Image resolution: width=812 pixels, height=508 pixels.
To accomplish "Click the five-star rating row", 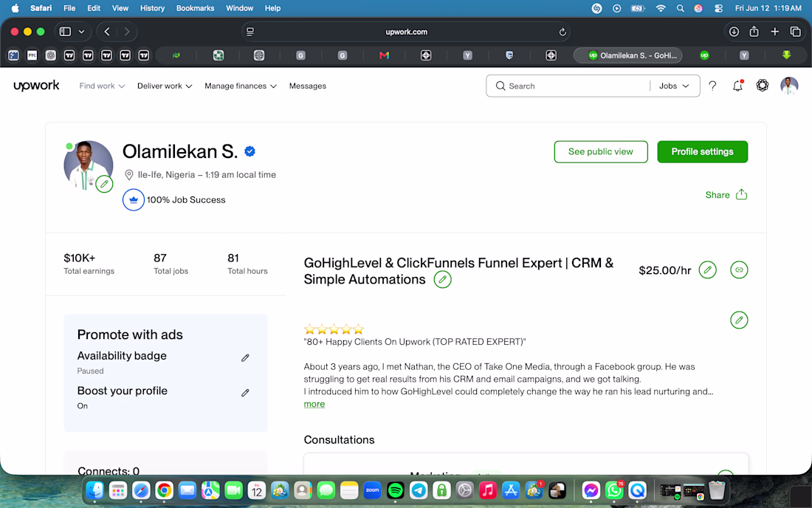I will [334, 329].
